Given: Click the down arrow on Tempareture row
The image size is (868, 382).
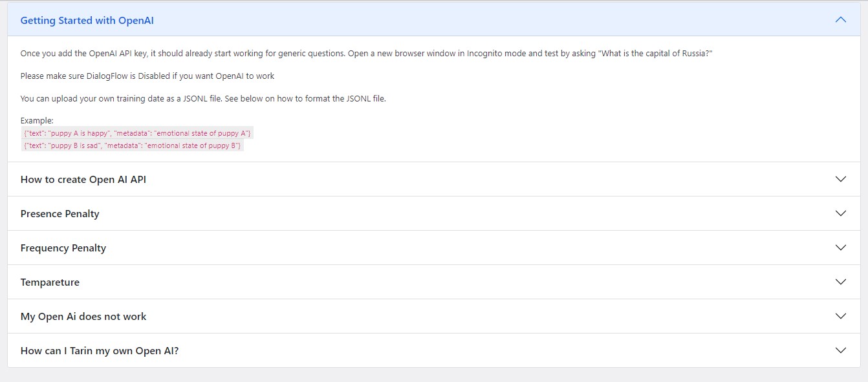Looking at the screenshot, I should tap(841, 282).
